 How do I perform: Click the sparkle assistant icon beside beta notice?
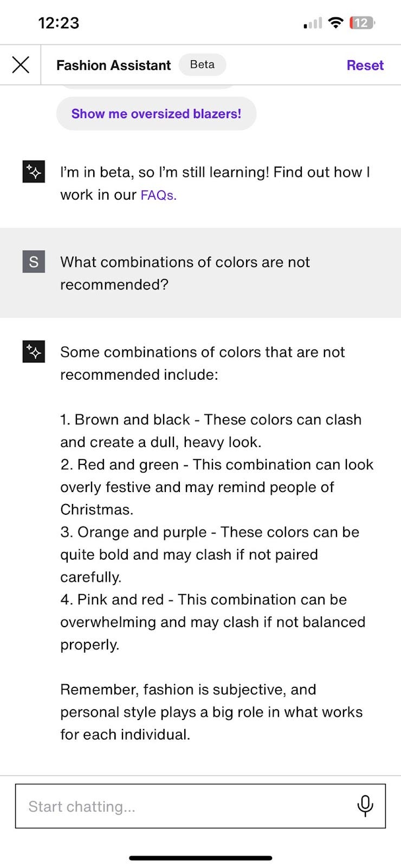pos(34,173)
